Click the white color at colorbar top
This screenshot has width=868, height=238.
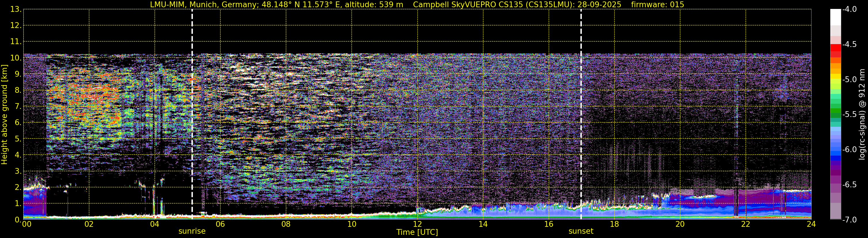(x=835, y=17)
